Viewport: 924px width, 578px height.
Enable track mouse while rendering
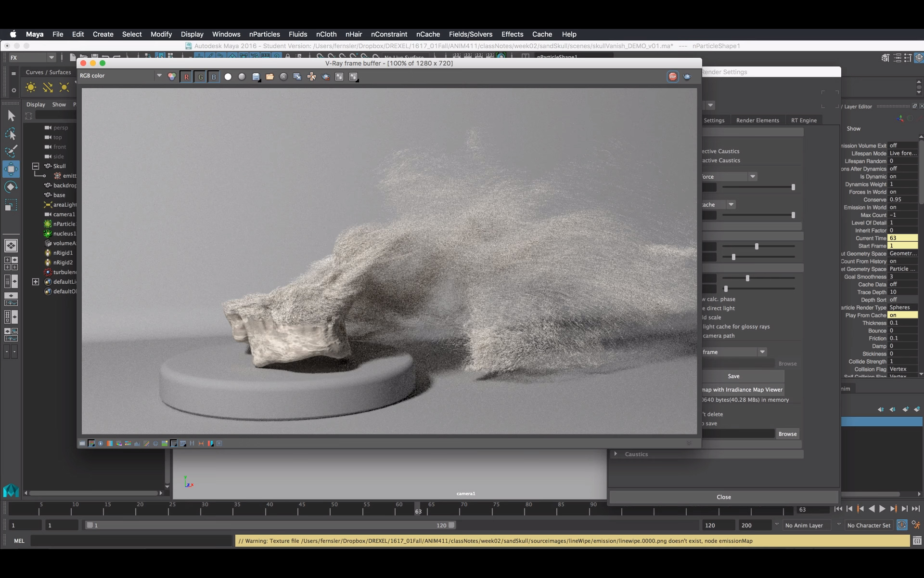(x=311, y=77)
